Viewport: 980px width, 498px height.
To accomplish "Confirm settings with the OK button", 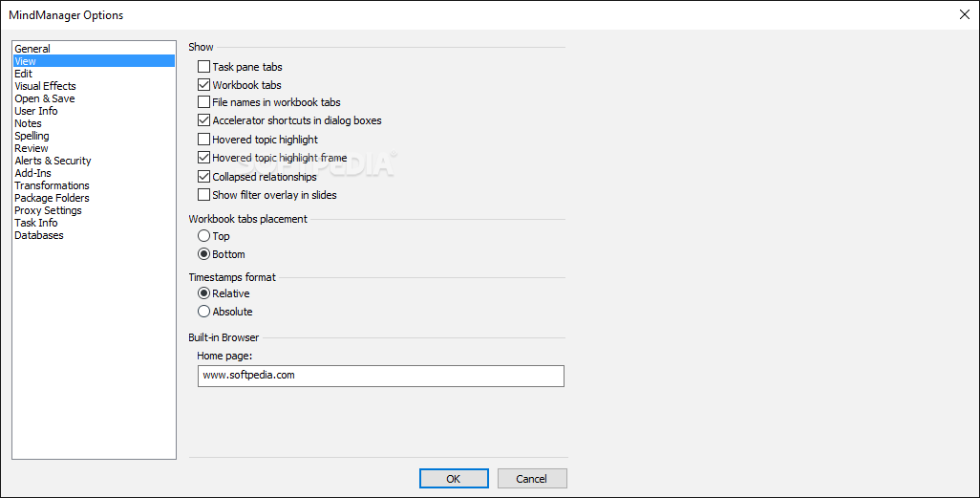I will click(454, 479).
